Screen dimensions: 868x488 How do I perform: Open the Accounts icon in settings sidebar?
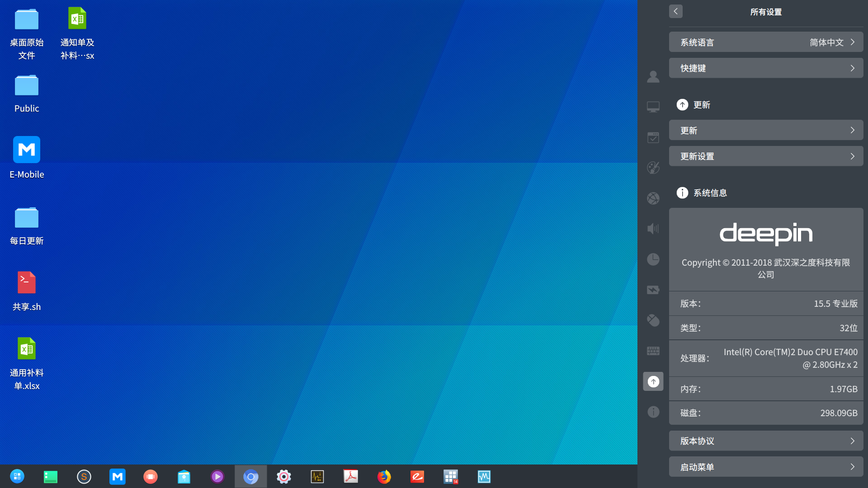click(653, 76)
